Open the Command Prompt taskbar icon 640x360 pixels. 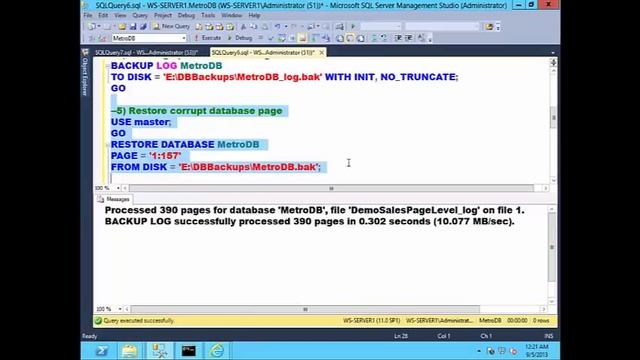[x=188, y=351]
